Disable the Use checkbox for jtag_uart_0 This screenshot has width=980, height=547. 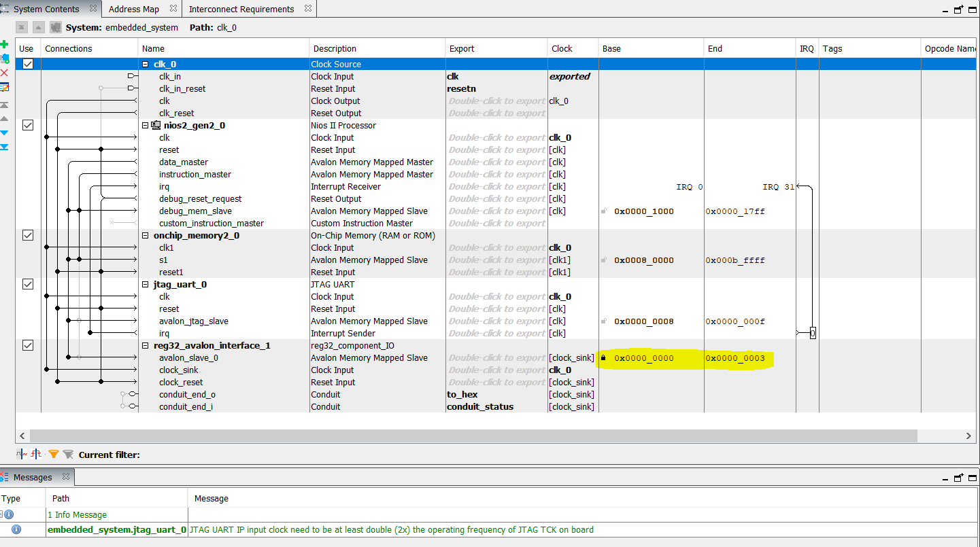point(28,284)
